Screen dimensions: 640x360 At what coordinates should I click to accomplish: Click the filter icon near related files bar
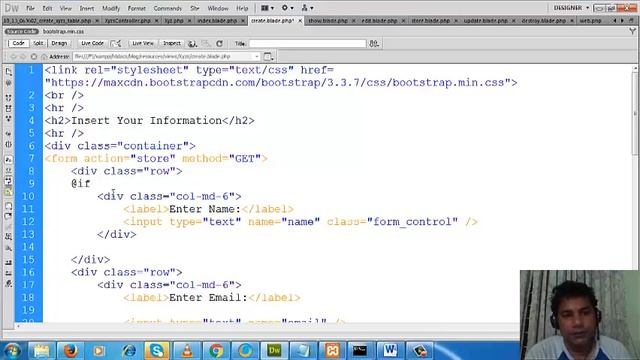pos(632,31)
